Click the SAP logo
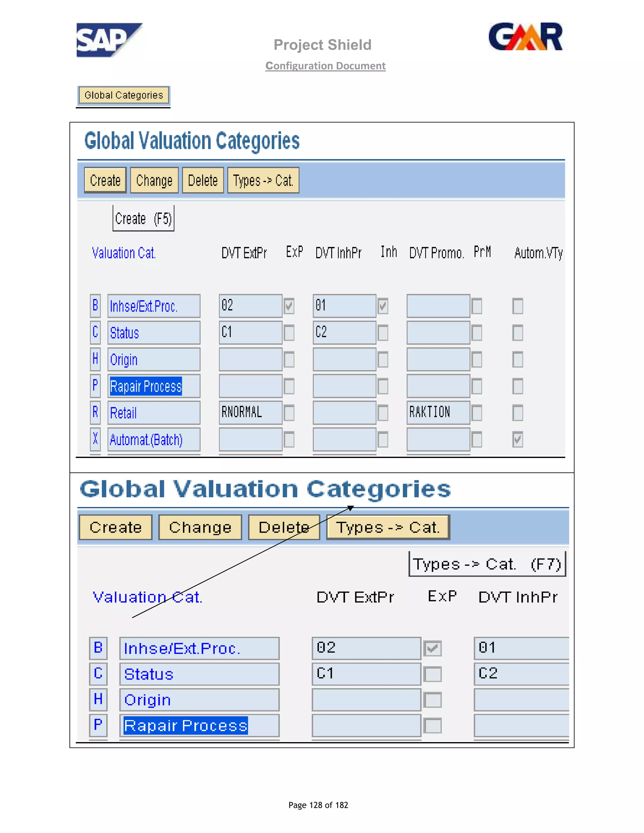 point(109,40)
